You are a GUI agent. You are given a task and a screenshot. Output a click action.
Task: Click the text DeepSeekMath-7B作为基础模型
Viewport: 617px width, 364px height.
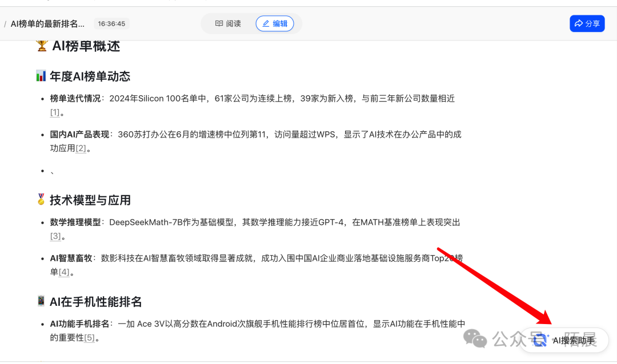[x=171, y=222]
